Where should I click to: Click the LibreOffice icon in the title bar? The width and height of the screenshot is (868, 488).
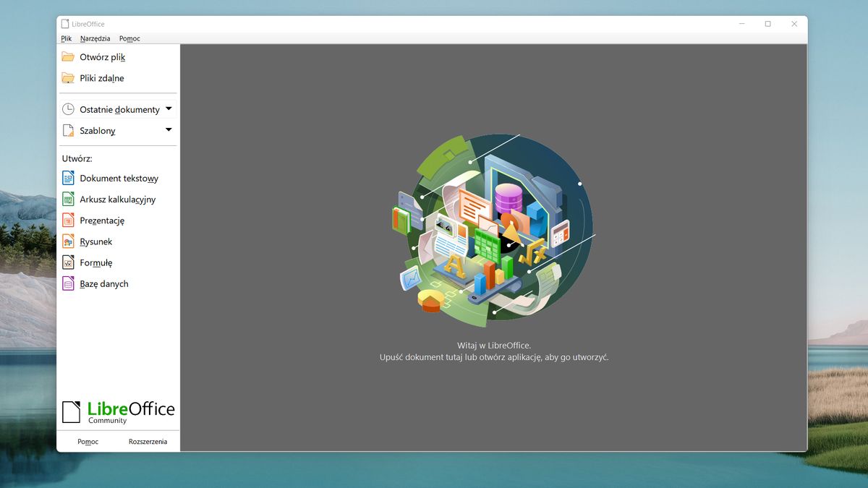pos(65,23)
